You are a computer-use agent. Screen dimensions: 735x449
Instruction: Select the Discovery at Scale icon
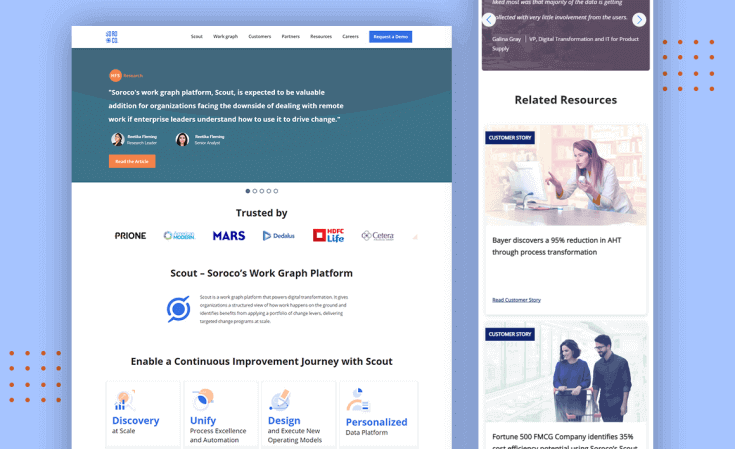coord(125,400)
